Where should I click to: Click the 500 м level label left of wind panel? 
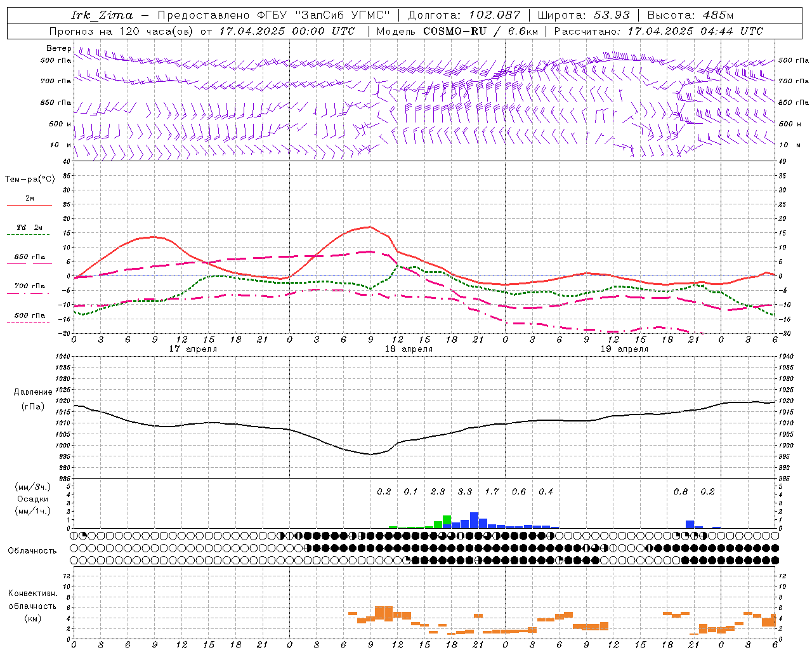coord(60,124)
